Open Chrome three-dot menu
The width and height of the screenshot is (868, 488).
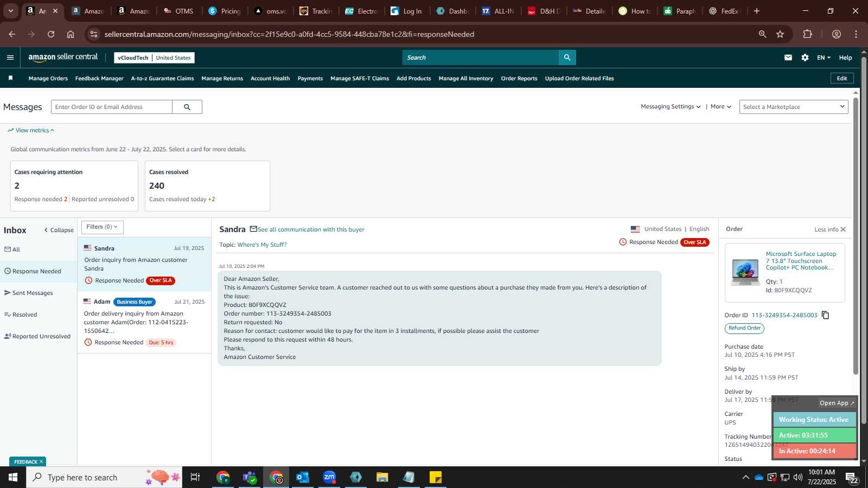coord(856,34)
